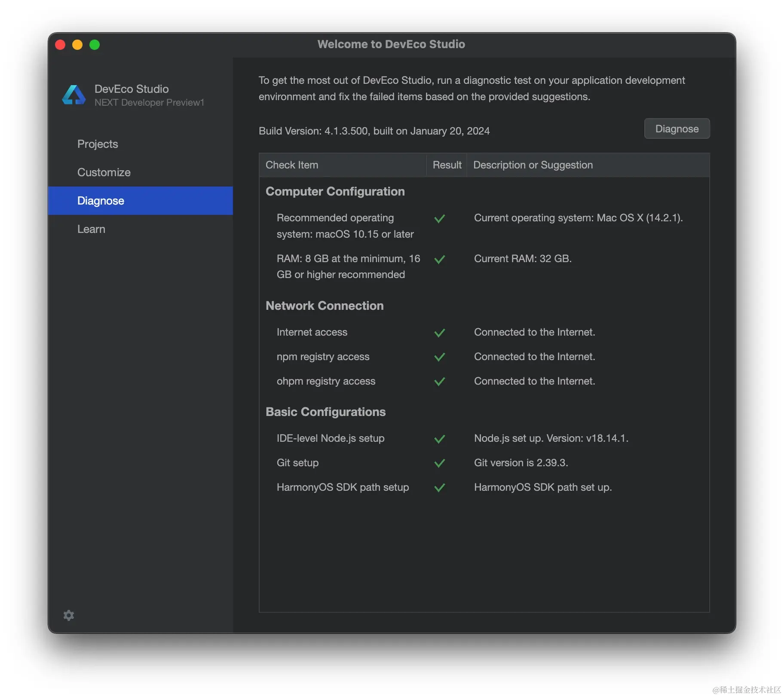Click the DevEco Studio product name
Screen dimensions: 784x697
[x=132, y=89]
